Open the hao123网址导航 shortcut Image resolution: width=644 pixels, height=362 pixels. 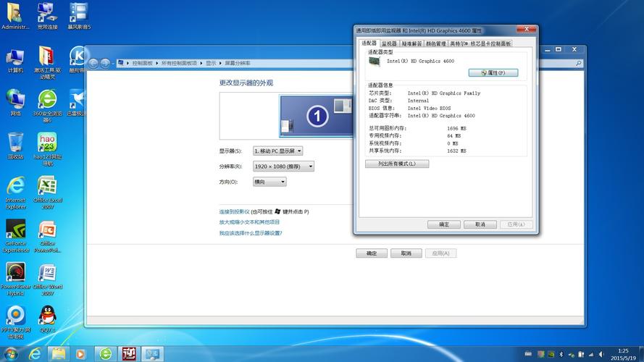[47, 149]
